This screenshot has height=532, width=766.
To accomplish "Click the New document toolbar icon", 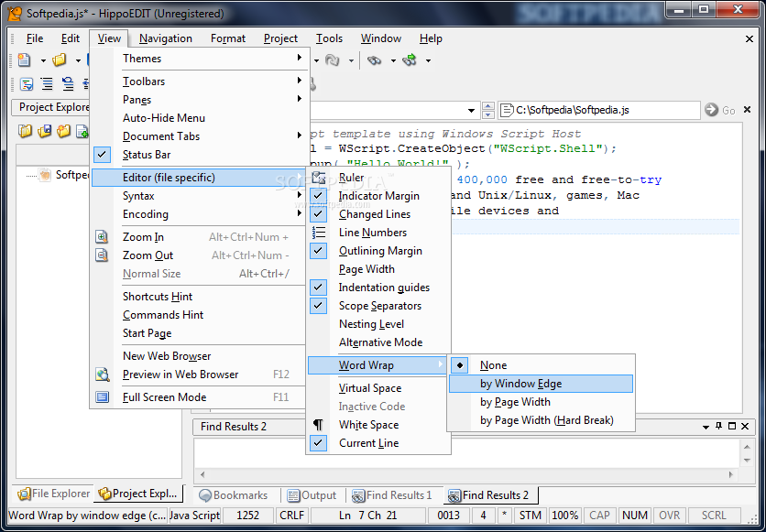I will tap(24, 60).
